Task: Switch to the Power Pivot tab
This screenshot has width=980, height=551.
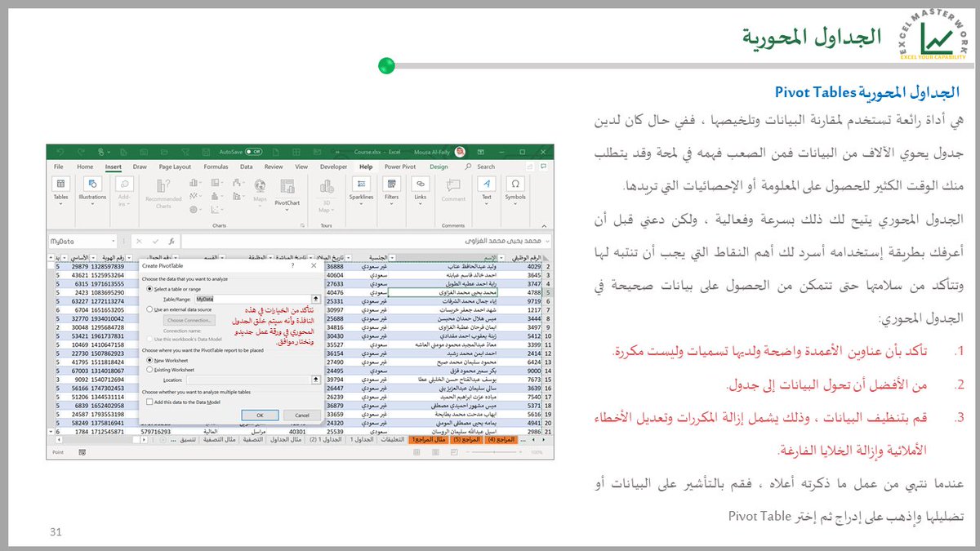Action: click(400, 167)
